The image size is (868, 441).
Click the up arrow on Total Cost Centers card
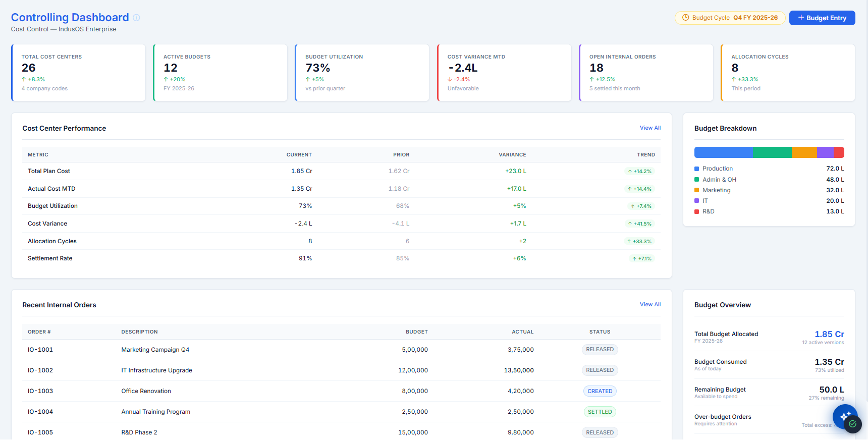pyautogui.click(x=24, y=80)
